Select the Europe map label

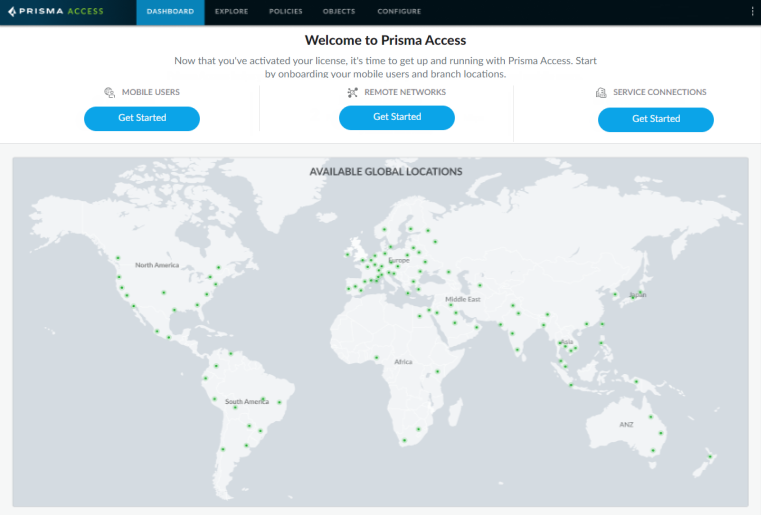click(399, 260)
